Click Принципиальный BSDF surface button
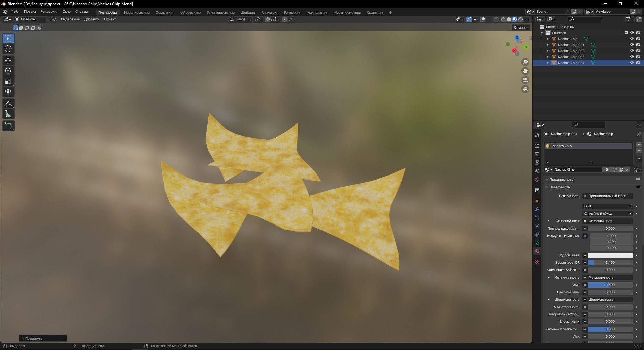 tap(608, 196)
